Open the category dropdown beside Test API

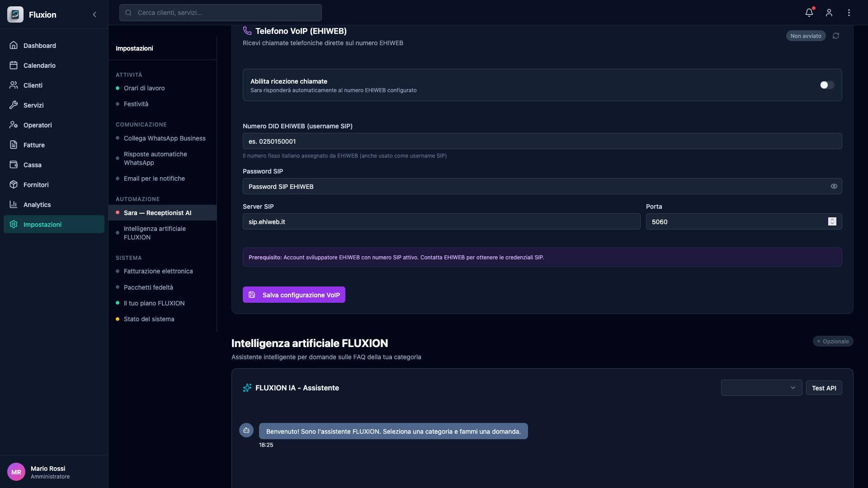point(761,388)
